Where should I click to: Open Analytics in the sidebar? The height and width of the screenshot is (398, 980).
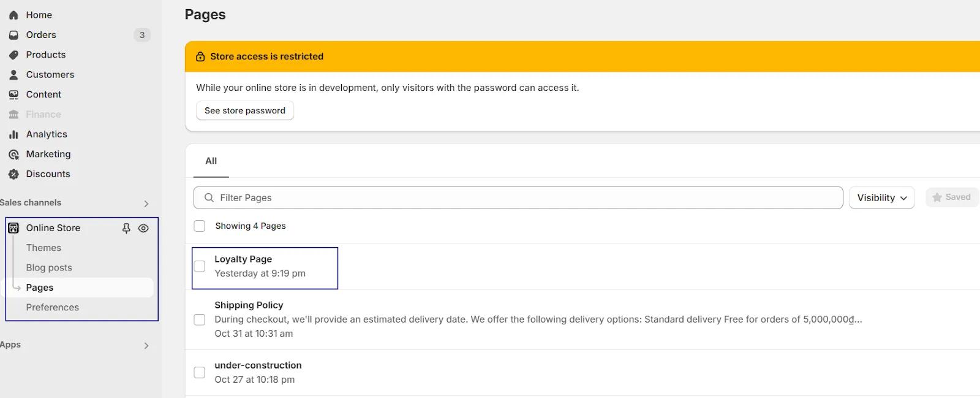point(47,134)
